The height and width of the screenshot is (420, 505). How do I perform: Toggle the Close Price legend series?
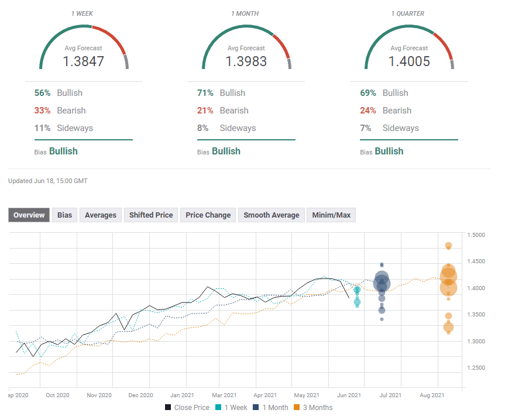pos(187,408)
